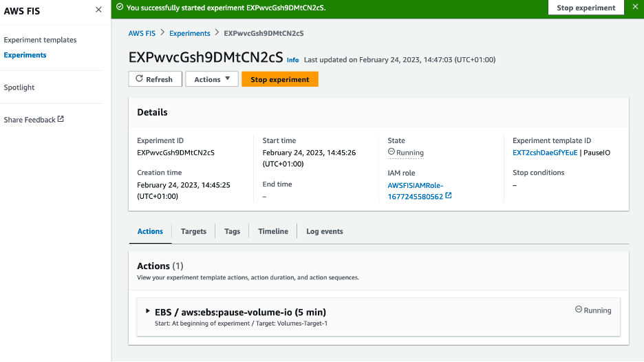Click the success checkmark icon in the banner
The image size is (644, 362).
[120, 7]
